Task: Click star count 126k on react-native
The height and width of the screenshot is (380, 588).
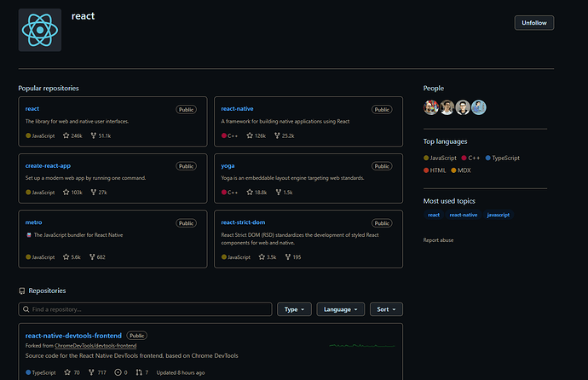Action: click(257, 135)
